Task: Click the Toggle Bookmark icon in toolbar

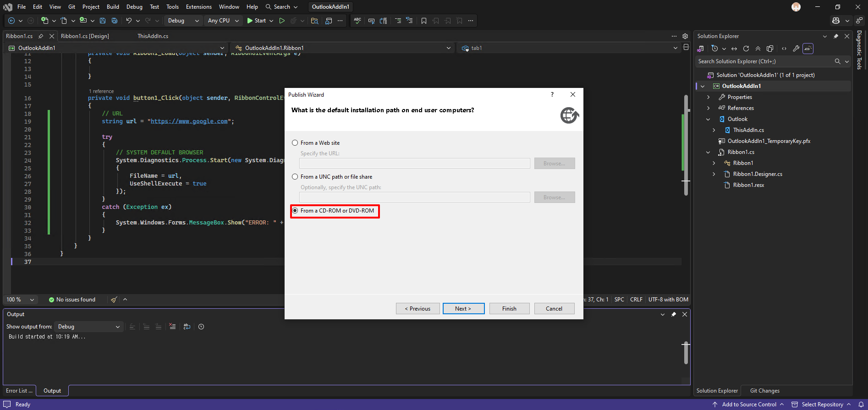Action: pyautogui.click(x=424, y=21)
